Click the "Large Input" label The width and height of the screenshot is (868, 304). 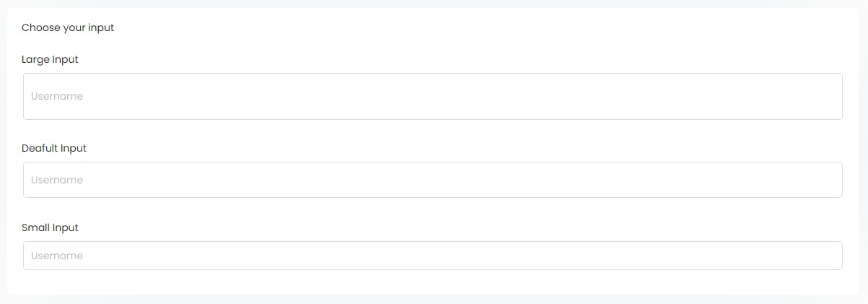click(50, 59)
